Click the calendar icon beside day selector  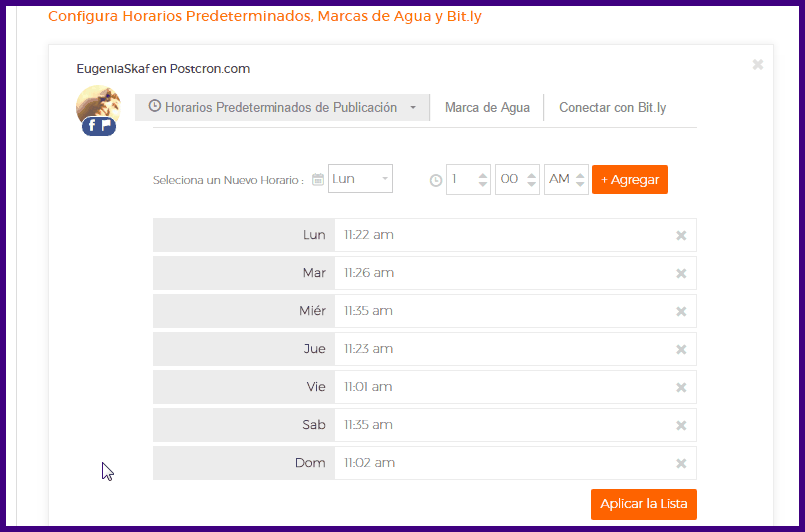pos(318,180)
